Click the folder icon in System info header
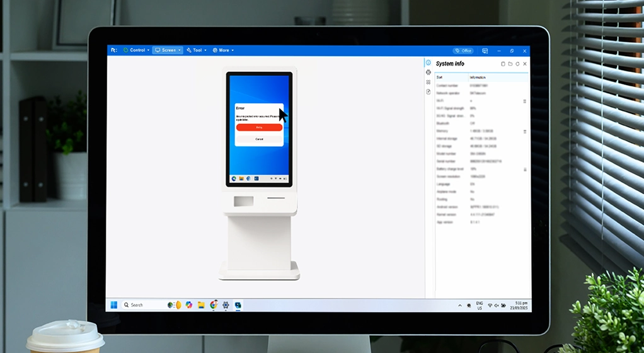Screen dimensions: 644x353 (510, 64)
